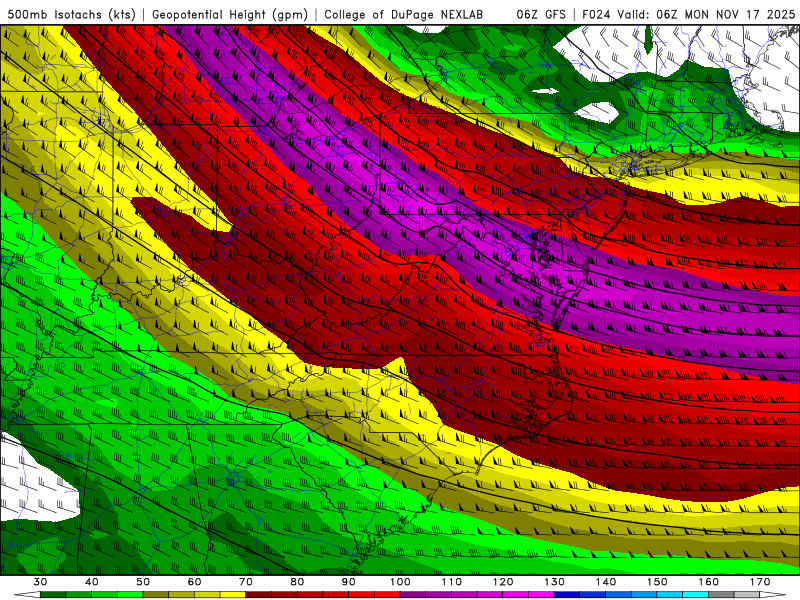Select the 80 label on the color scale
800x600 pixels.
point(297,582)
